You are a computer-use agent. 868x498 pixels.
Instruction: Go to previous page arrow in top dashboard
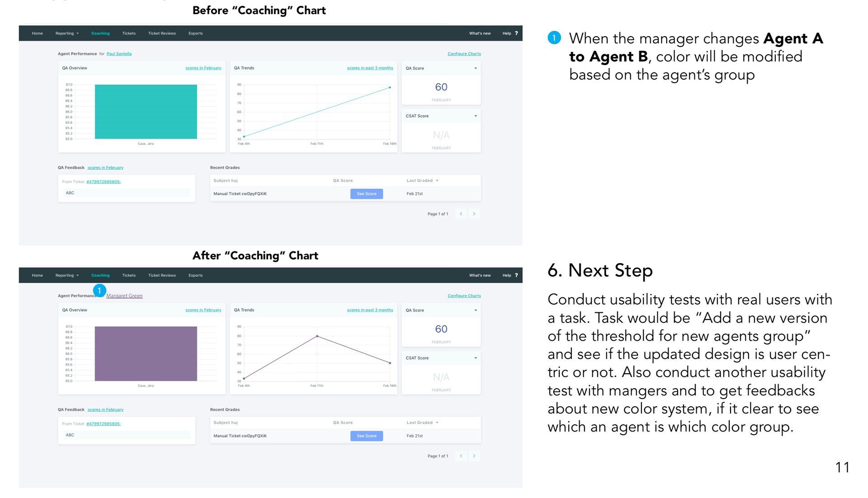461,214
